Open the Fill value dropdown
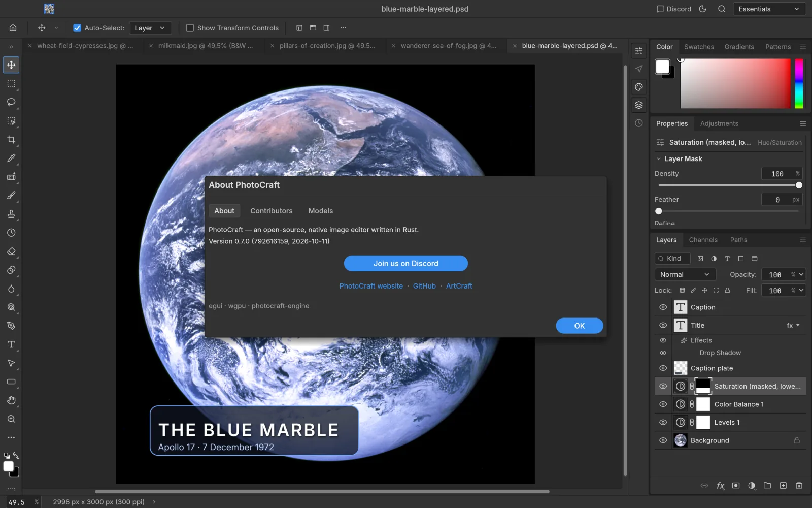 point(801,291)
